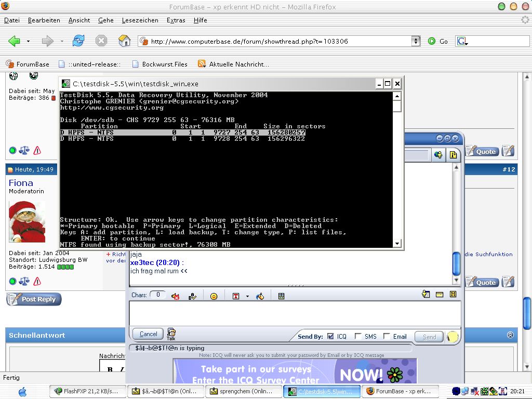Open the Datei menu
Image resolution: width=532 pixels, height=399 pixels.
12,20
